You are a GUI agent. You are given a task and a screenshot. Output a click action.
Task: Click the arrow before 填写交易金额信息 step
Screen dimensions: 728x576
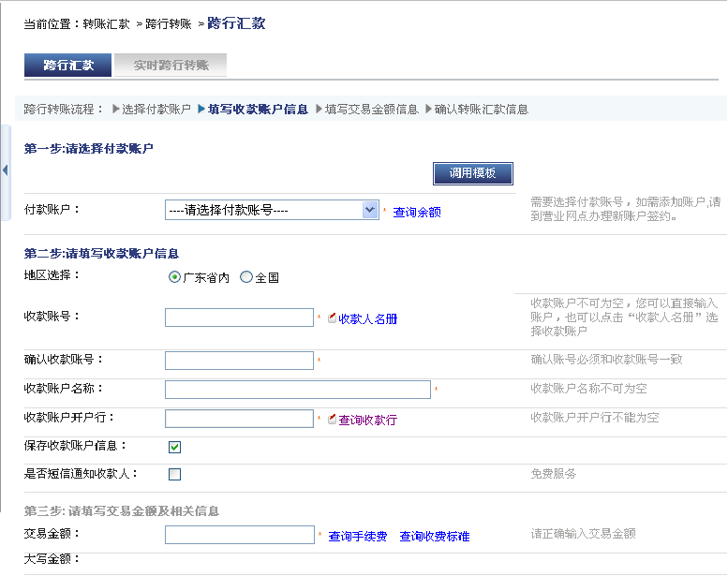(319, 109)
